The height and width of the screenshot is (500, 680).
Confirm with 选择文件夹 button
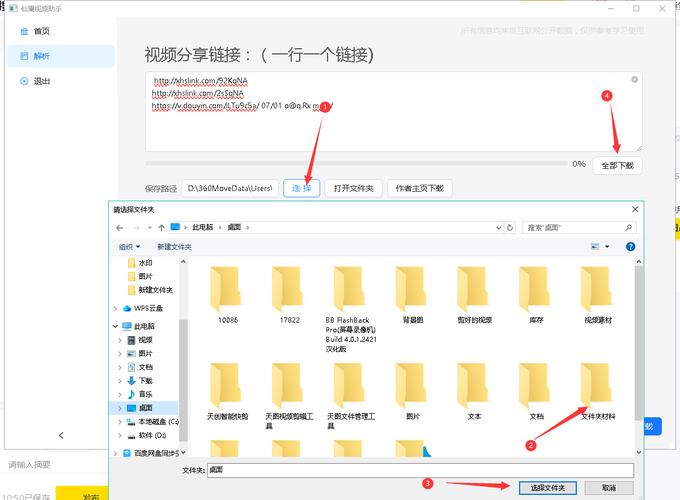point(547,488)
